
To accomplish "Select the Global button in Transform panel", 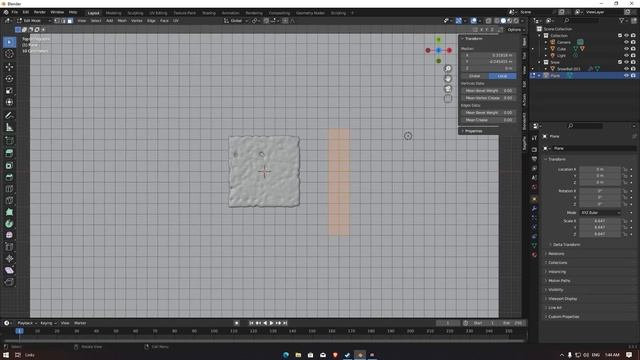I will (x=475, y=76).
